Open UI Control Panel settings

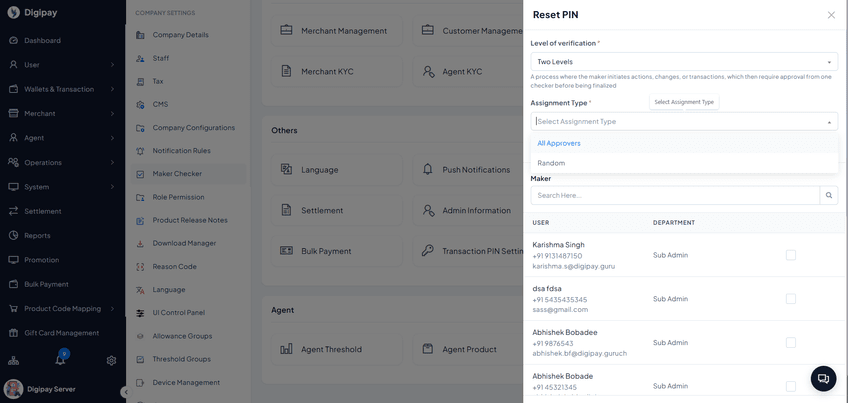pos(188,313)
